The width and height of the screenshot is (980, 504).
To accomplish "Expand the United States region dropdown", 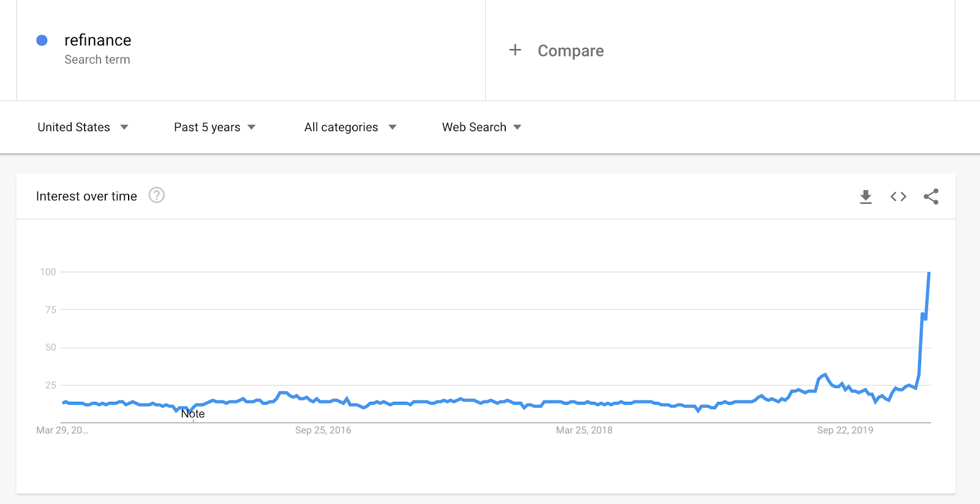I will point(83,127).
